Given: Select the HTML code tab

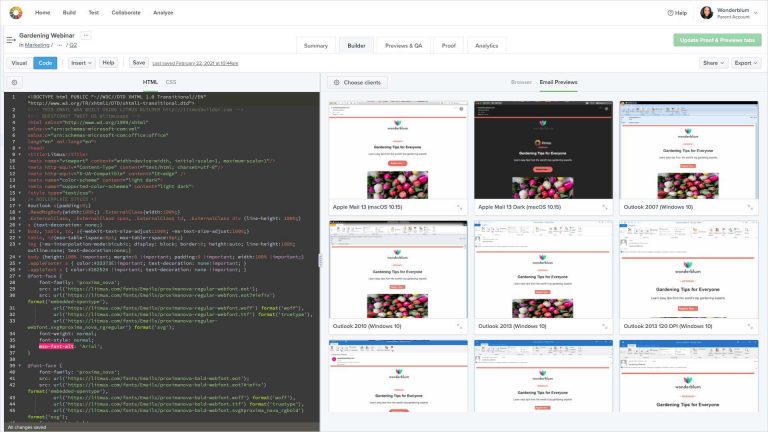Looking at the screenshot, I should click(x=150, y=82).
